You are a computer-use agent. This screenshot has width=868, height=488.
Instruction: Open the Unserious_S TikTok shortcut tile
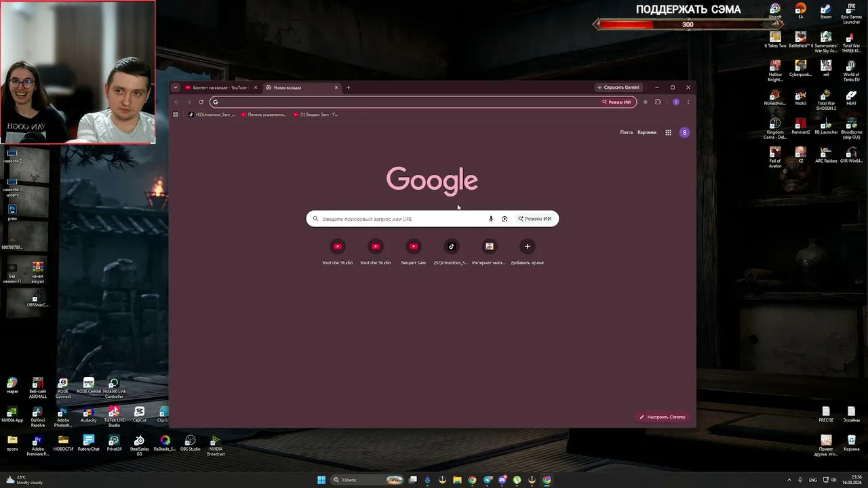pyautogui.click(x=451, y=251)
